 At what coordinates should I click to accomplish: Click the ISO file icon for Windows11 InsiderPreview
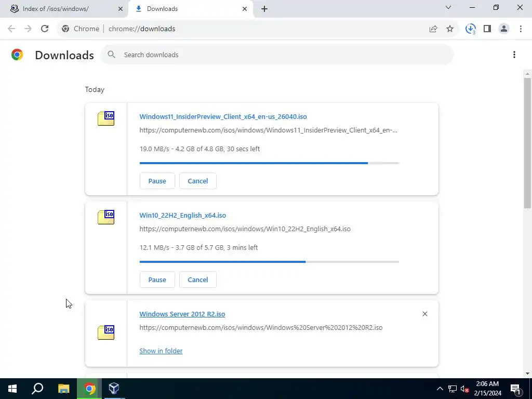(x=106, y=118)
